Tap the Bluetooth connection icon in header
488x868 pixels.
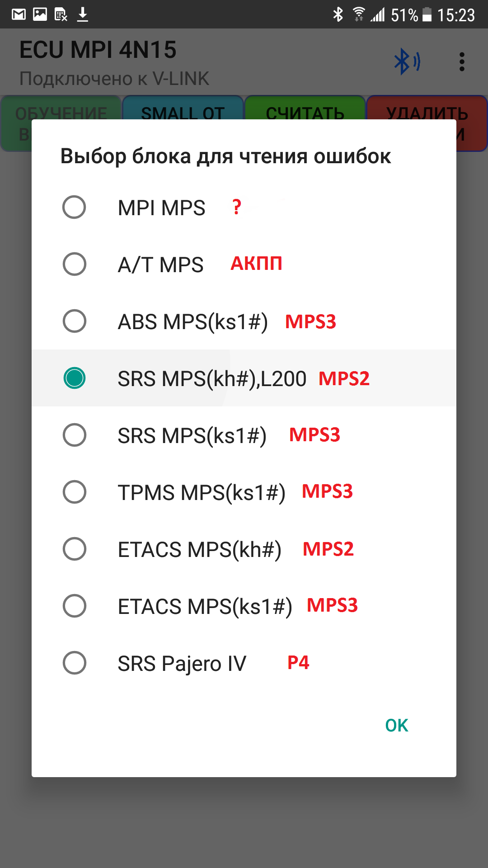tap(407, 62)
